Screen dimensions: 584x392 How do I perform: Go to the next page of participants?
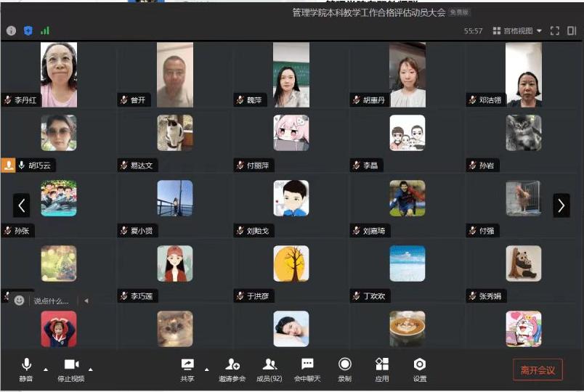561,205
